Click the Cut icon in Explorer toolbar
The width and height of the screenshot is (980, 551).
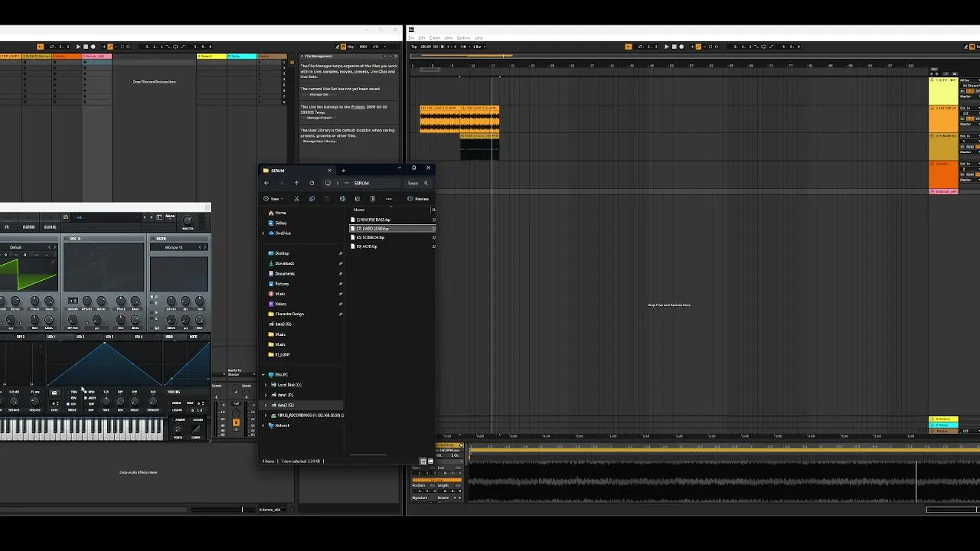click(x=296, y=199)
